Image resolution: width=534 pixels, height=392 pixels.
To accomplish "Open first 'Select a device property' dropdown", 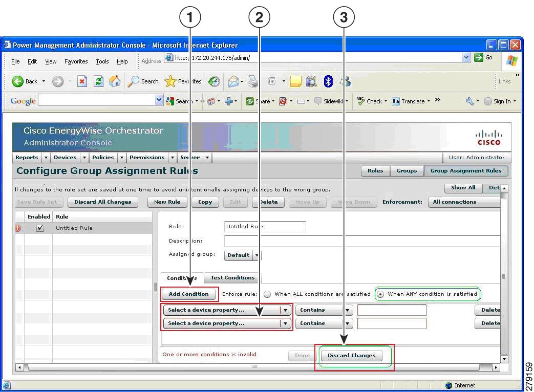I will point(227,310).
